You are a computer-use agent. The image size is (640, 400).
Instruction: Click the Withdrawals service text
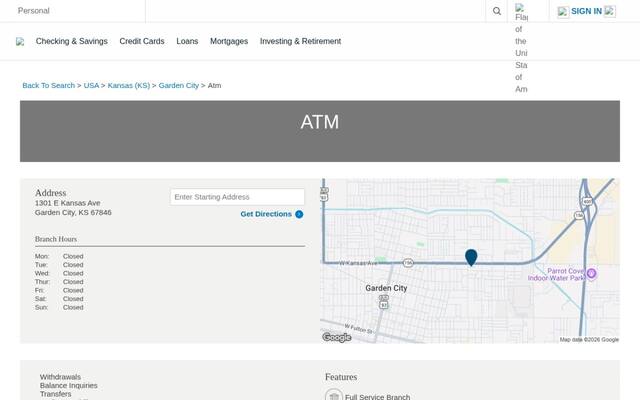point(60,377)
